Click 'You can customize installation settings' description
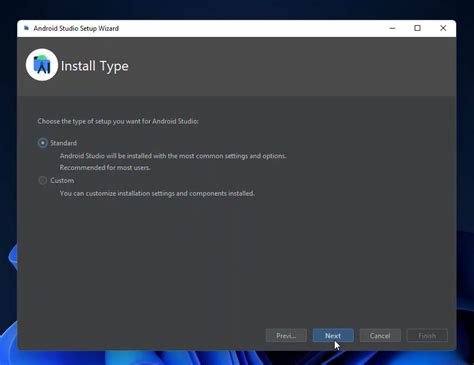 tap(157, 193)
